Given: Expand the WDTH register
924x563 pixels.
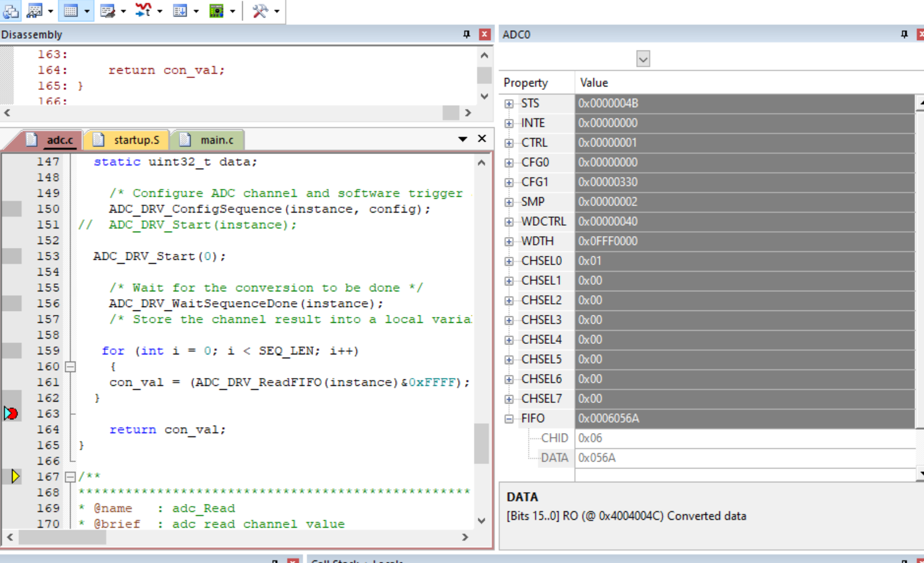Looking at the screenshot, I should click(x=509, y=241).
